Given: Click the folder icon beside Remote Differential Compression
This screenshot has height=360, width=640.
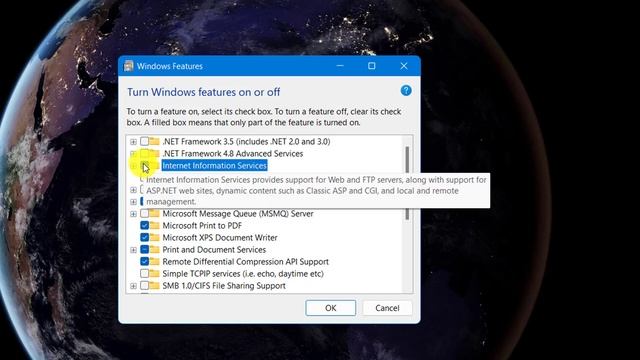Looking at the screenshot, I should [x=154, y=261].
